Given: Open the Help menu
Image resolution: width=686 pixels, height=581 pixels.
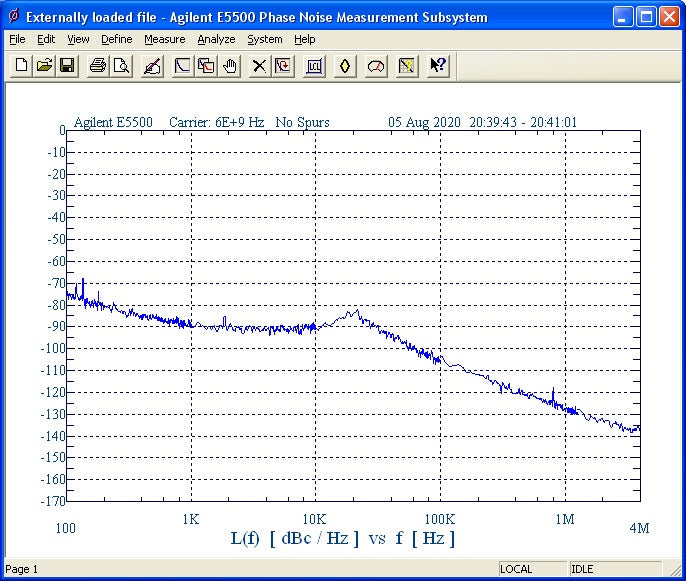Looking at the screenshot, I should tap(305, 39).
